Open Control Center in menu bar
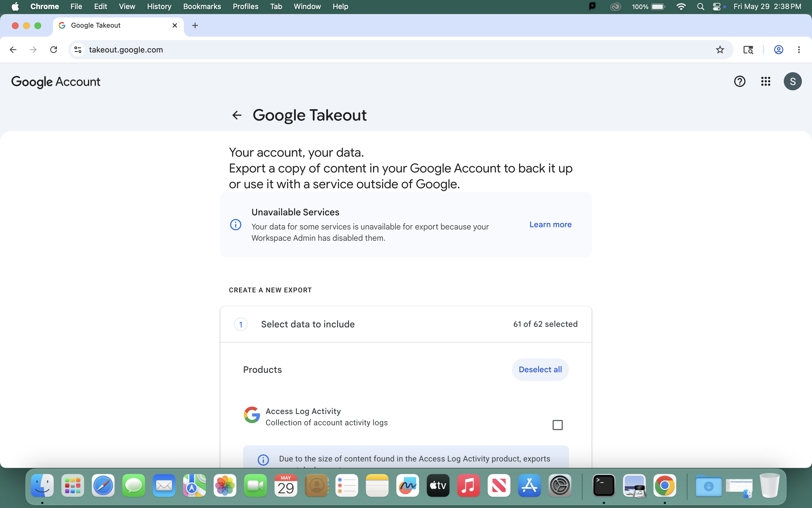Image resolution: width=812 pixels, height=508 pixels. click(717, 6)
